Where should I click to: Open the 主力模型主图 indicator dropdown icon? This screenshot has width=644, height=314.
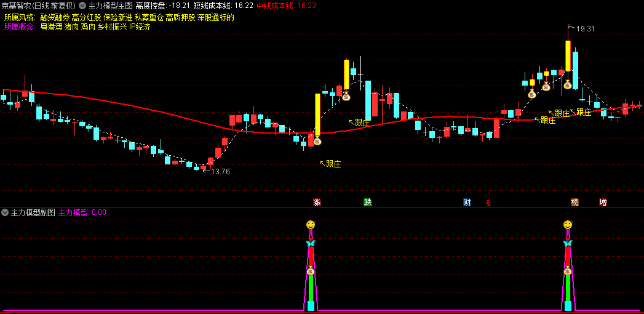(82, 6)
